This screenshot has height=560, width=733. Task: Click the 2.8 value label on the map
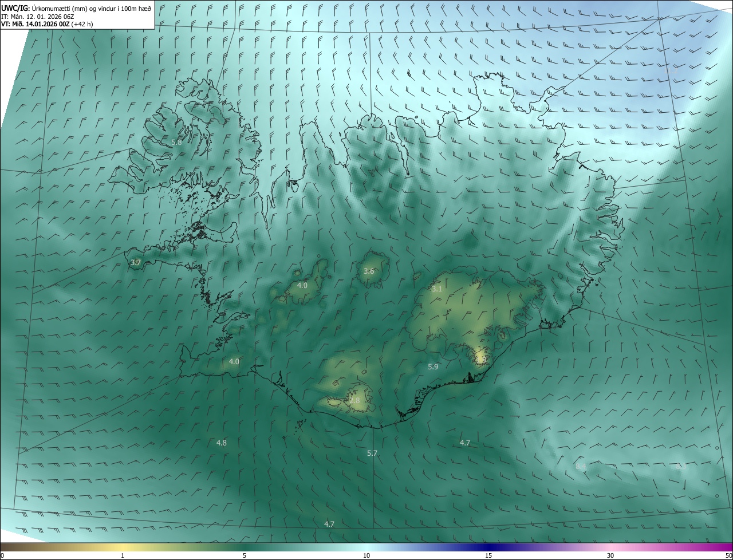[354, 401]
